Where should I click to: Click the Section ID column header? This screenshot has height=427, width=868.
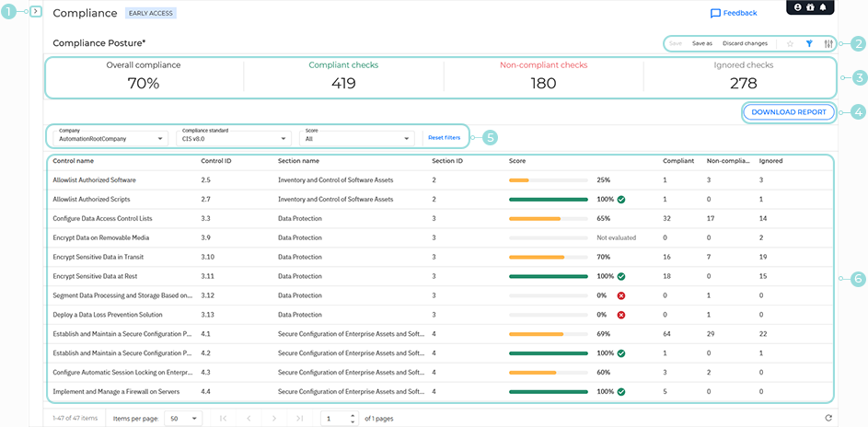pyautogui.click(x=447, y=161)
